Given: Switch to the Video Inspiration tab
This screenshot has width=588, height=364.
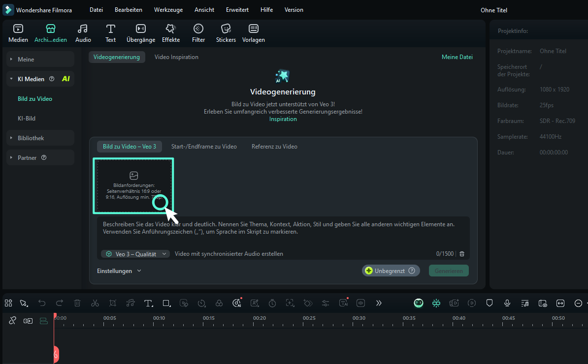Looking at the screenshot, I should (176, 57).
